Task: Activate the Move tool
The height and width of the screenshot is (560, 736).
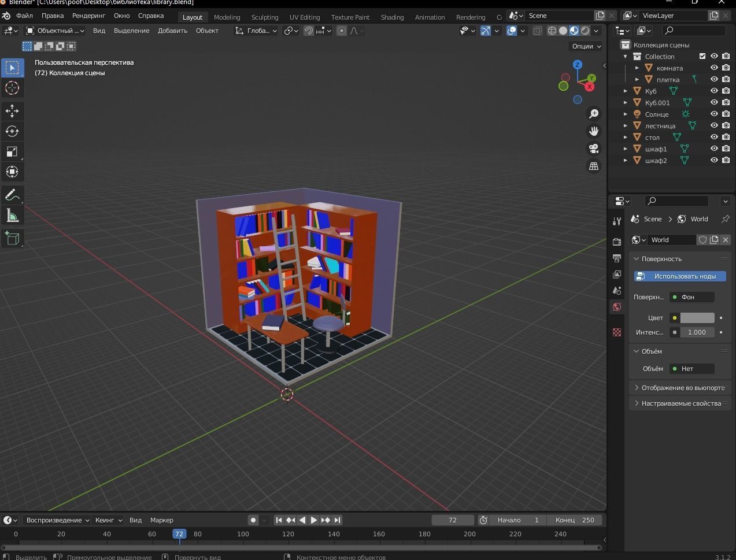Action: coord(12,111)
